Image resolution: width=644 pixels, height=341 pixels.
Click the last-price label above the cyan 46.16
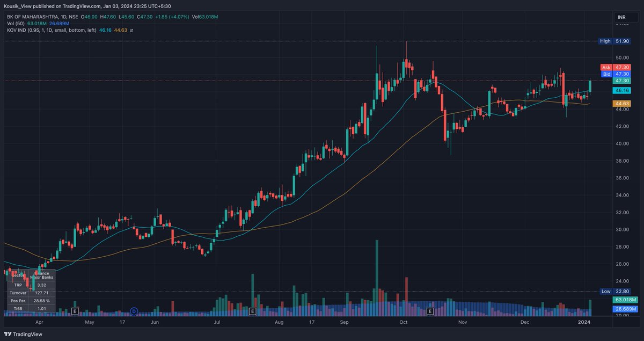[623, 80]
